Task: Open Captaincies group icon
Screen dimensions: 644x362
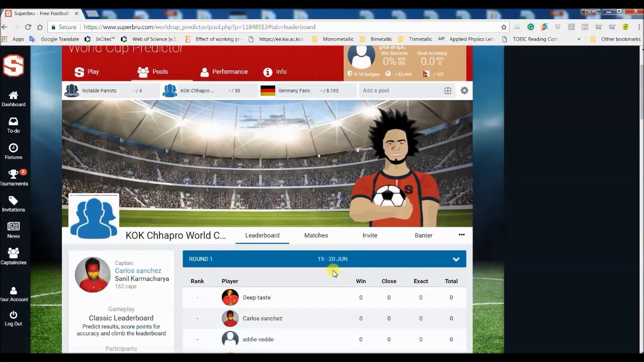Action: click(x=14, y=253)
